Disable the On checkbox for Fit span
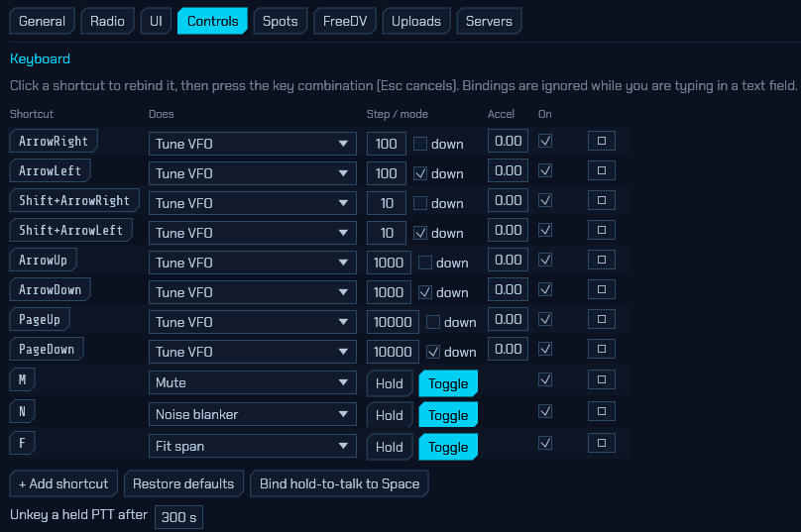Viewport: 801px width, 532px height. [x=545, y=443]
